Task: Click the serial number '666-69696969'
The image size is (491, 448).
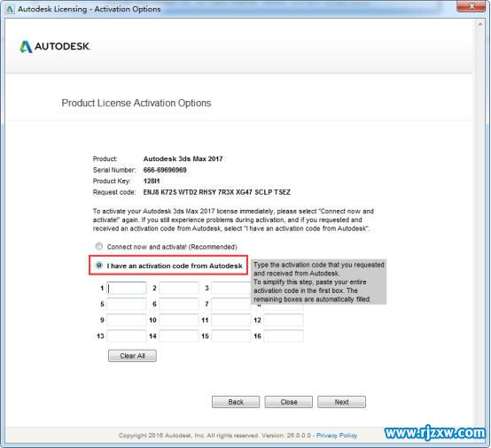Action: point(165,170)
